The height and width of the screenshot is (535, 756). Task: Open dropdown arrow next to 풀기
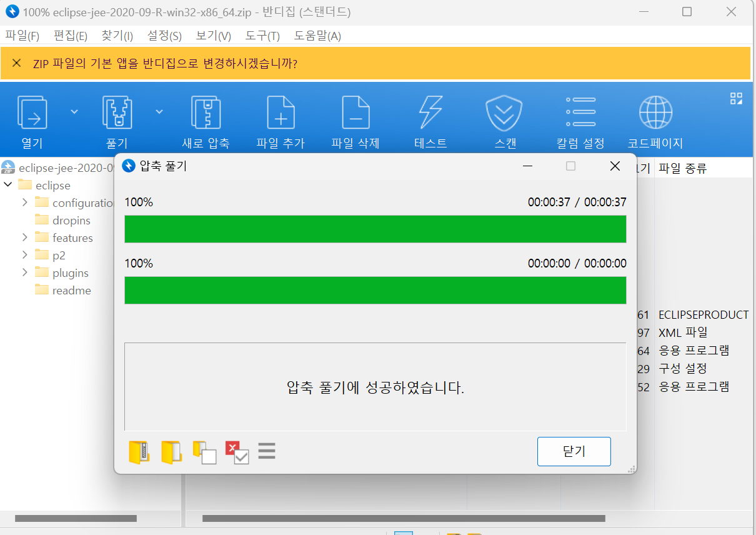pos(159,111)
